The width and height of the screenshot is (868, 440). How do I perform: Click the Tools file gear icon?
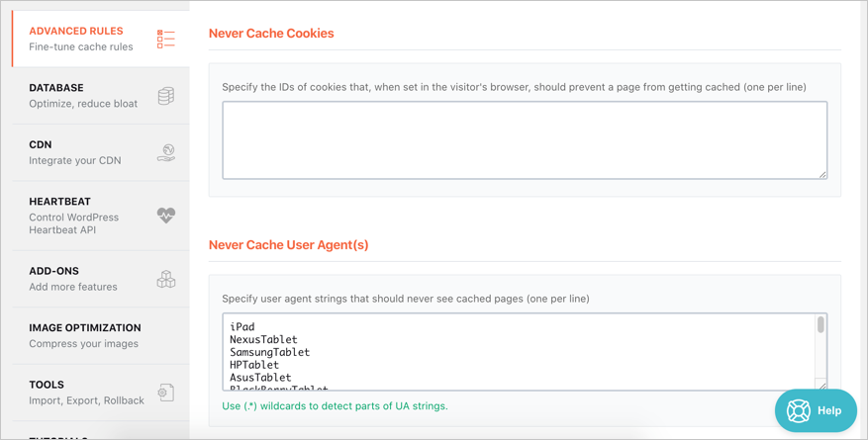pyautogui.click(x=165, y=393)
